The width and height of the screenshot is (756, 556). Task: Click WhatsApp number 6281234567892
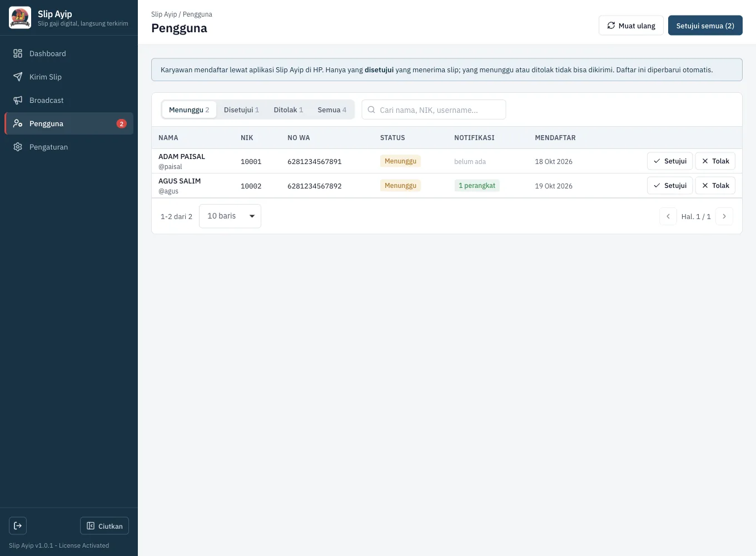click(x=315, y=186)
